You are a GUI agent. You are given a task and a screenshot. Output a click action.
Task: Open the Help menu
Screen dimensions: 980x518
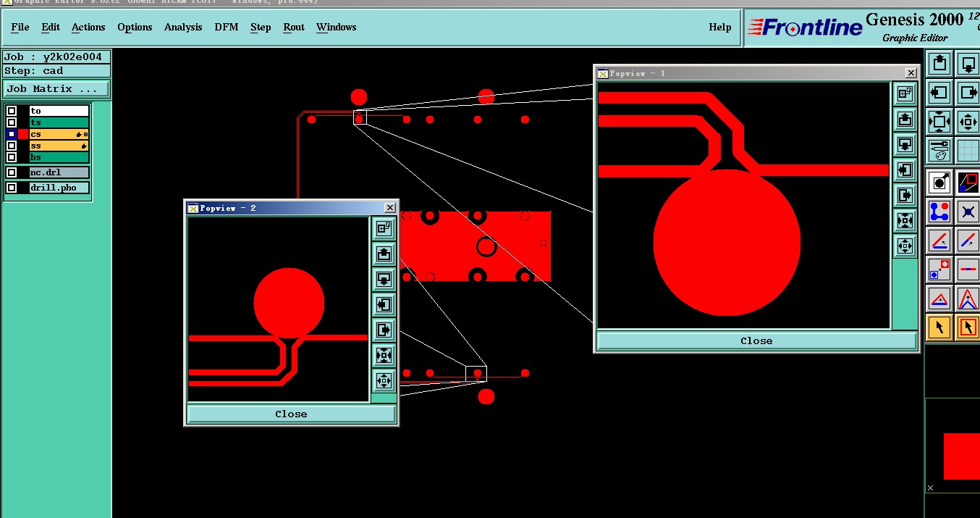point(720,27)
